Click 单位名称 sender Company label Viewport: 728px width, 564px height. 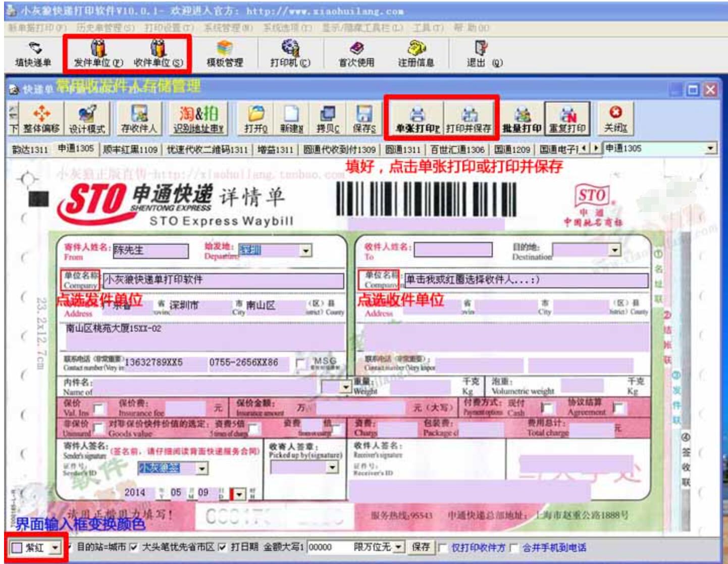pyautogui.click(x=81, y=280)
